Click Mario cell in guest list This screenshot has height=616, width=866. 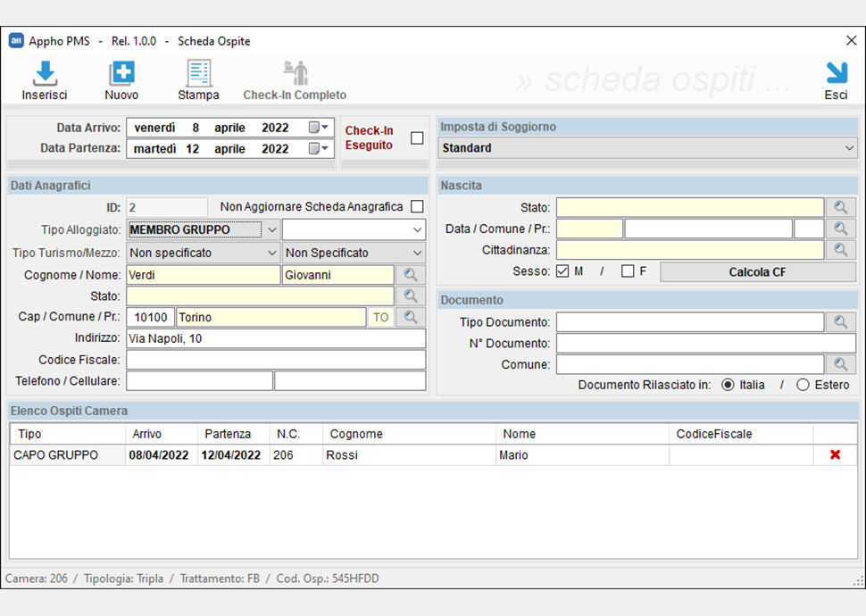[x=583, y=455]
